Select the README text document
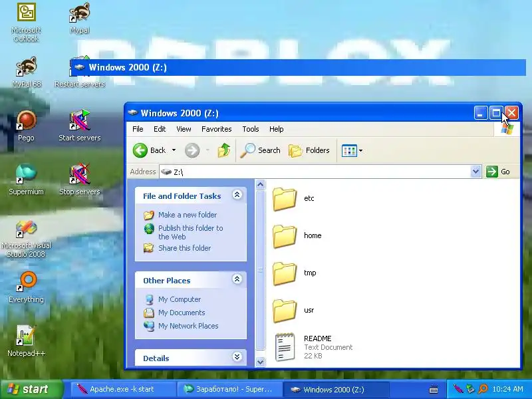 click(313, 347)
